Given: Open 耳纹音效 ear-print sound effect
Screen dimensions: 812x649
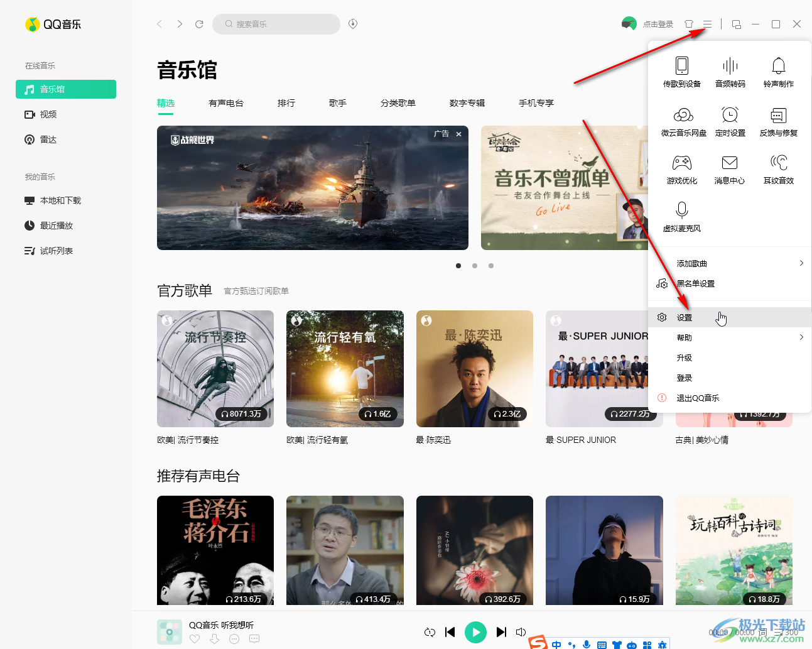Looking at the screenshot, I should (779, 170).
